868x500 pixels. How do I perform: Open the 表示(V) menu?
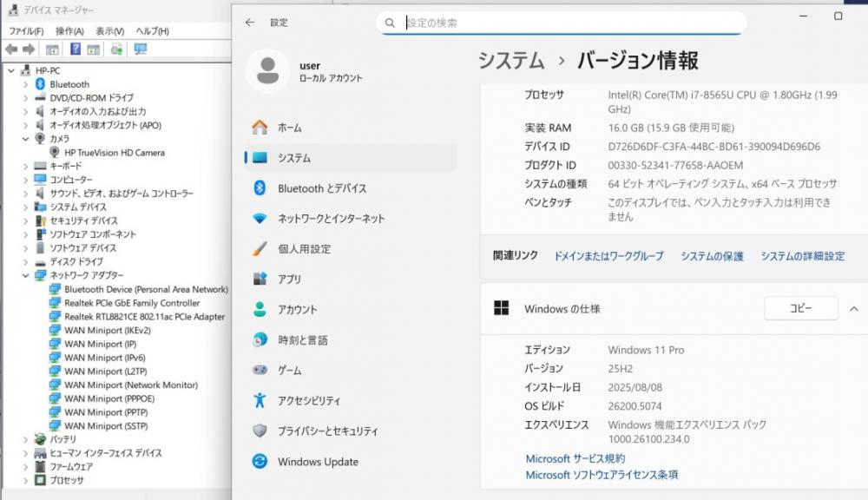[x=109, y=31]
